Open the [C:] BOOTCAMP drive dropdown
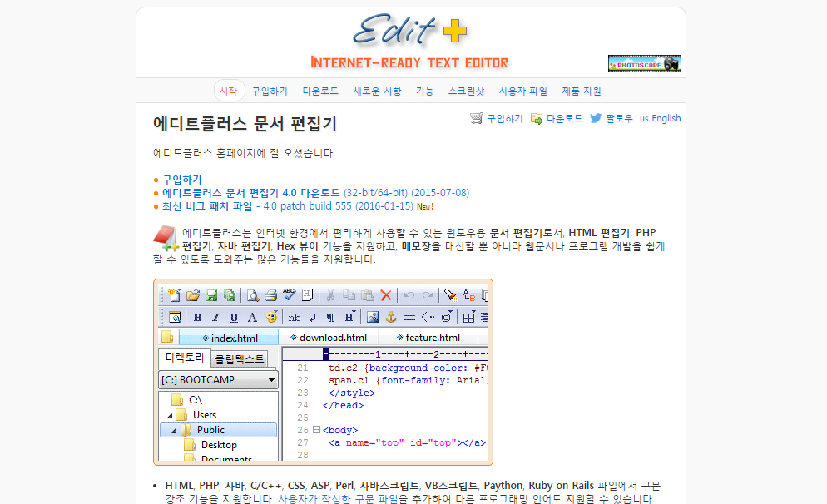The image size is (827, 504). click(271, 379)
